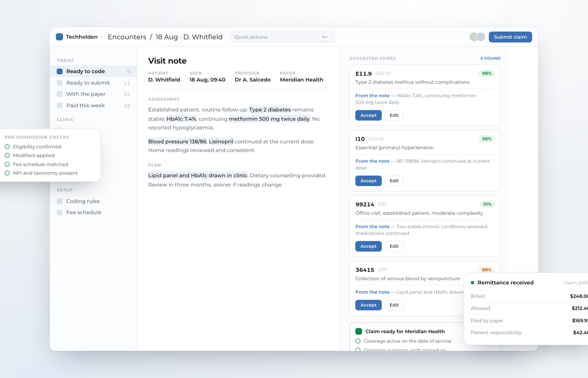Click the Ready to code square icon

[x=60, y=71]
